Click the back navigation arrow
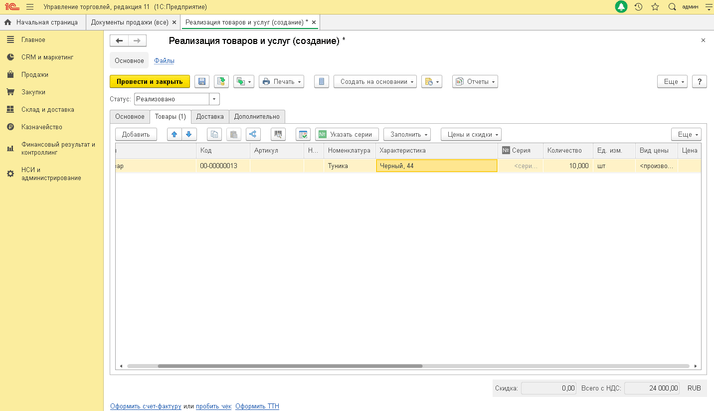 [120, 41]
